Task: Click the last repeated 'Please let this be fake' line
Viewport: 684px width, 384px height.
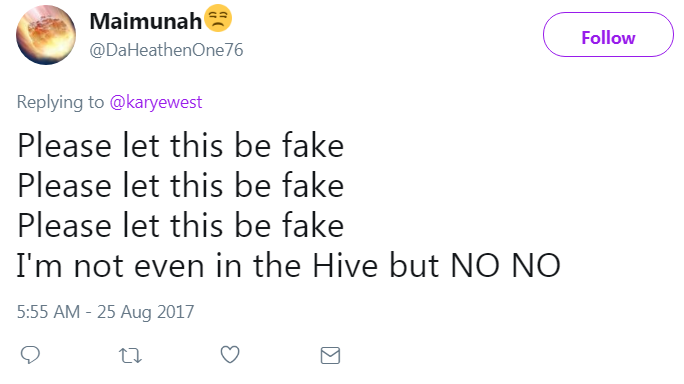Action: pos(181,226)
